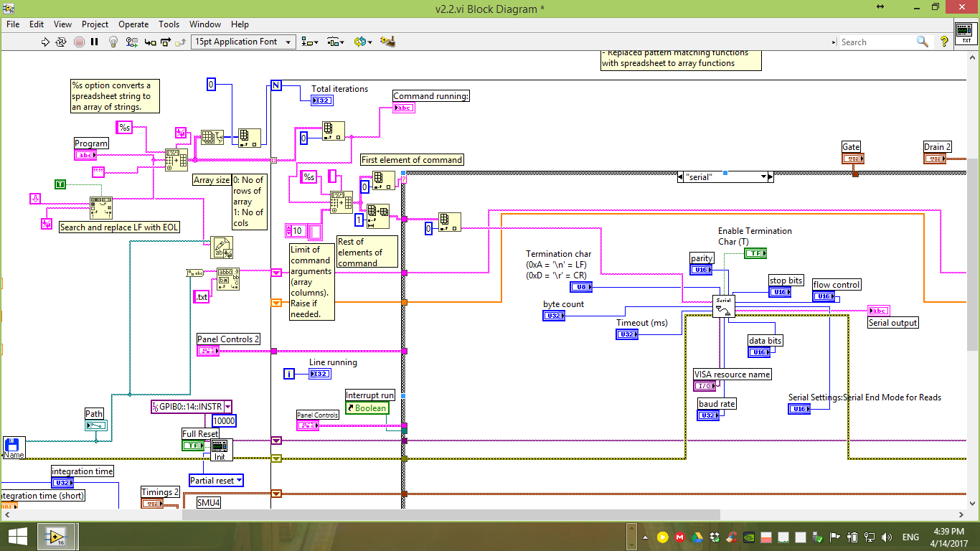Select the VISA Serial configure node
The width and height of the screenshot is (980, 551).
pos(724,306)
